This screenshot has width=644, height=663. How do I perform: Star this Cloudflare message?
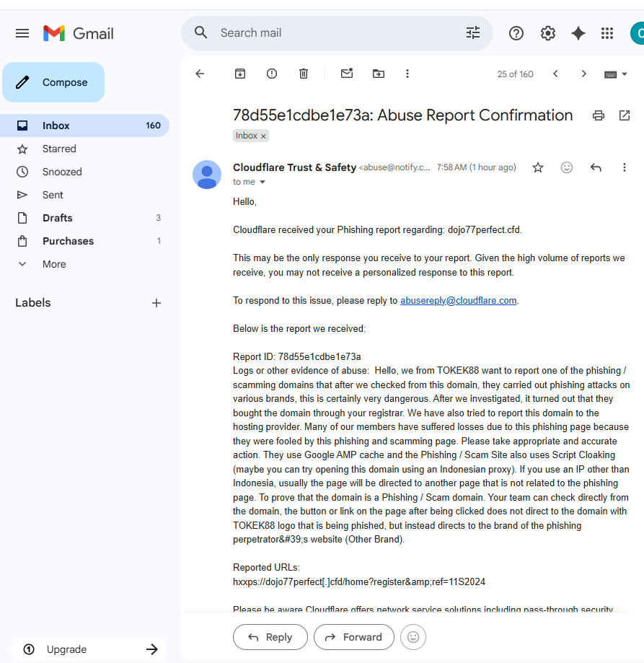pyautogui.click(x=537, y=167)
